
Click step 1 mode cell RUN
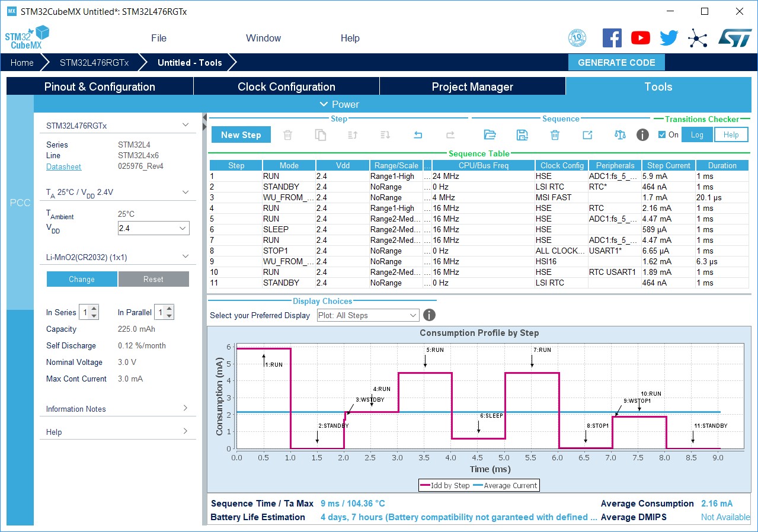tap(289, 176)
